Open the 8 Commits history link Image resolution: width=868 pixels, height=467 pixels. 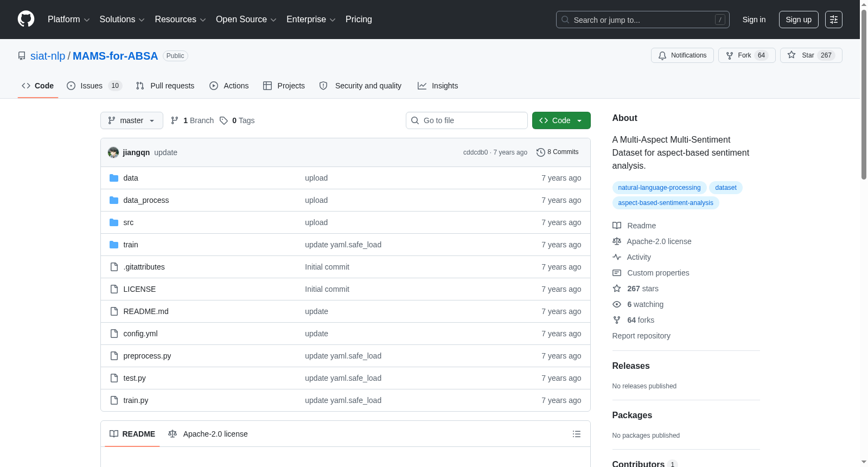[x=558, y=152]
